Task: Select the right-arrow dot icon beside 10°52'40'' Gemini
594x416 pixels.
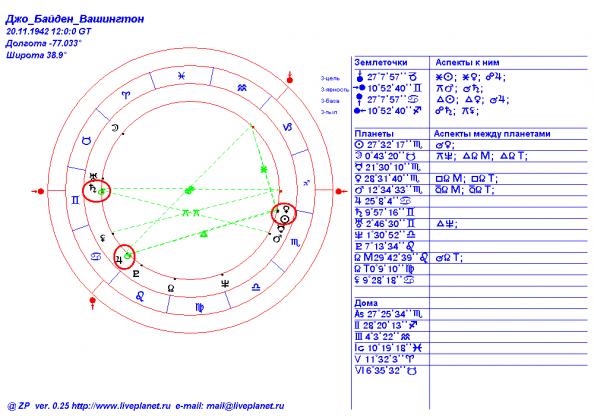Action: [x=359, y=88]
